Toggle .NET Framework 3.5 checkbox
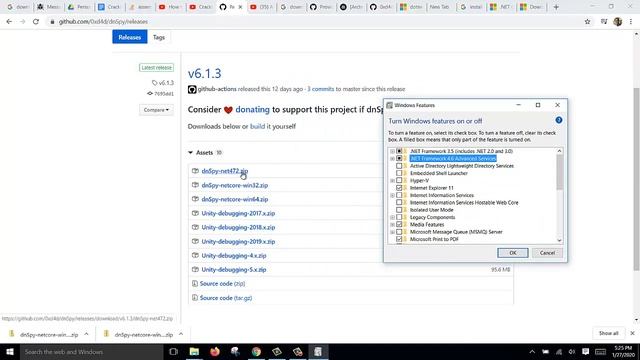This screenshot has width=640, height=360. [399, 151]
